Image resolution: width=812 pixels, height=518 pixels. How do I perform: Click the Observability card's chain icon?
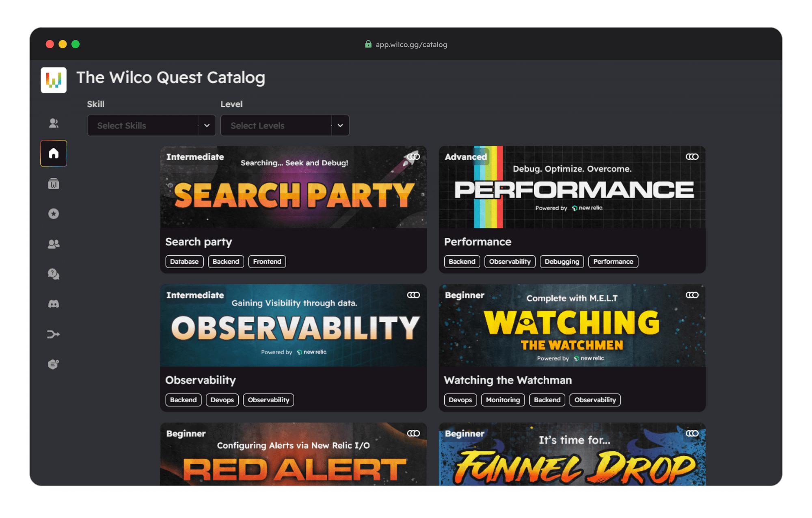(413, 295)
